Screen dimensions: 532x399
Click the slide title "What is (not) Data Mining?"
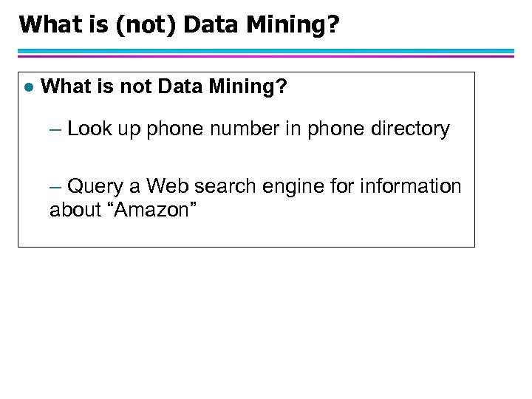tap(180, 25)
